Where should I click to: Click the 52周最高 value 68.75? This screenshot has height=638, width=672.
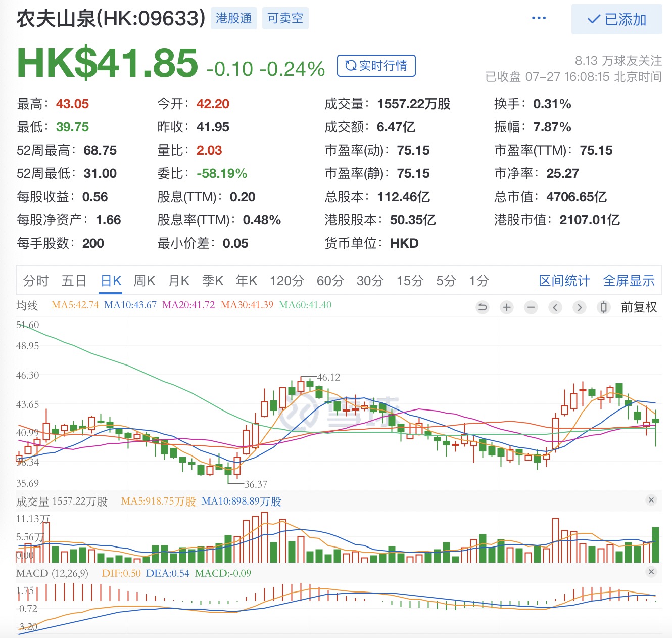coord(100,151)
